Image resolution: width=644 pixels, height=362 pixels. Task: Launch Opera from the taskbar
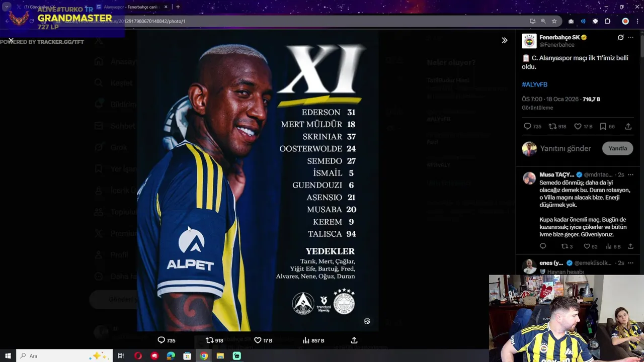click(138, 356)
